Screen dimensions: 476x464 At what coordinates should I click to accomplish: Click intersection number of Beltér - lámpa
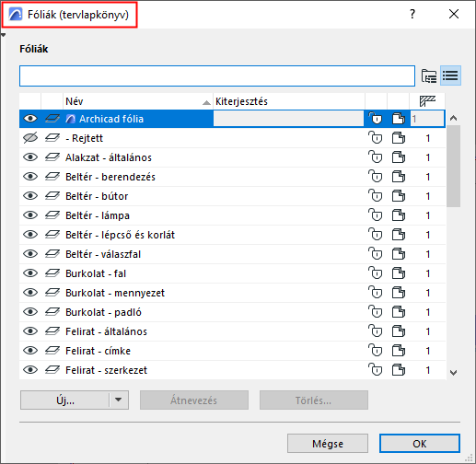428,215
